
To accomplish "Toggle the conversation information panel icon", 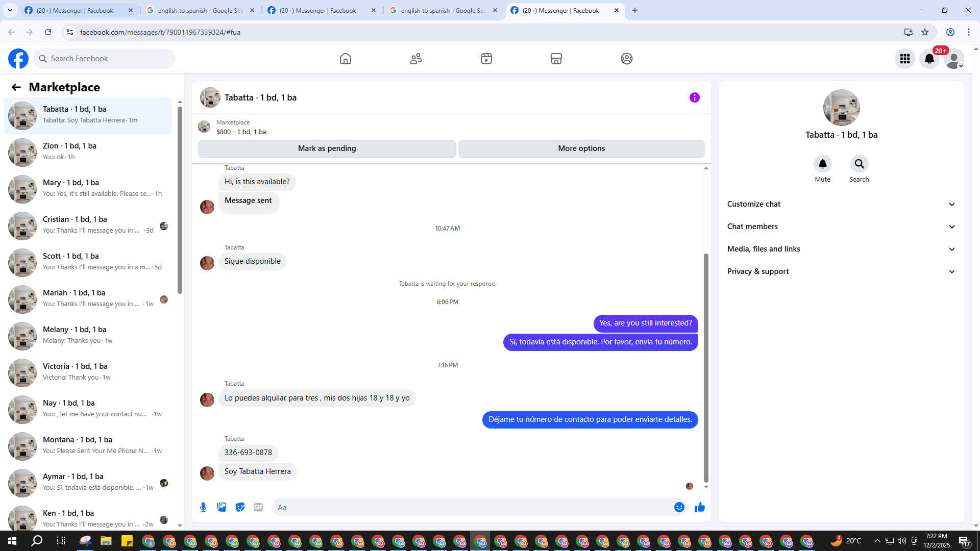I will pyautogui.click(x=694, y=97).
